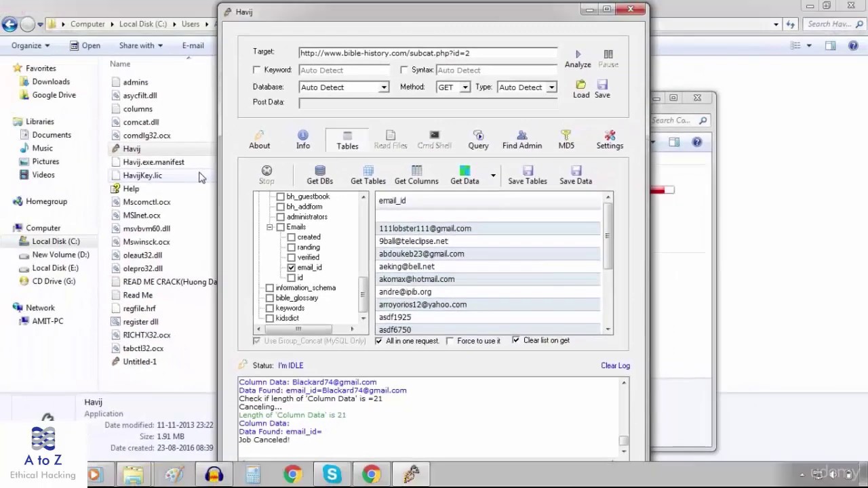Check the information_schema database checkbox
Viewport: 868px width, 488px height.
(270, 288)
